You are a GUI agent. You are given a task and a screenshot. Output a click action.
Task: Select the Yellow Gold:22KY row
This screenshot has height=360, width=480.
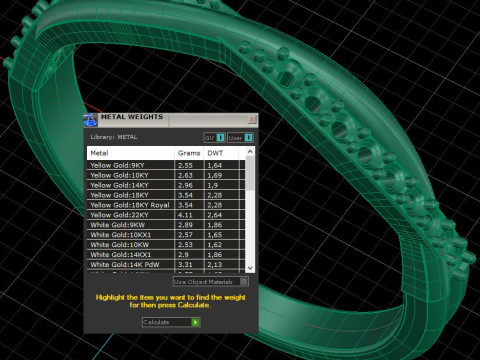(x=166, y=215)
